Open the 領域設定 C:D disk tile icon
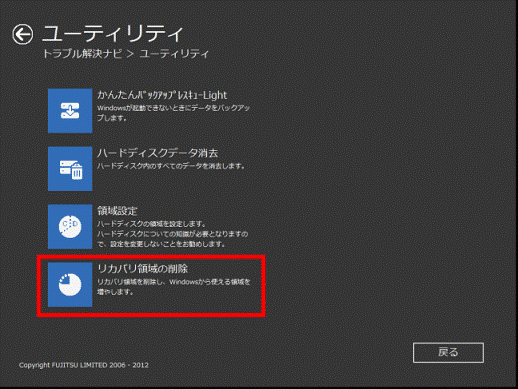518x389 pixels. point(70,227)
